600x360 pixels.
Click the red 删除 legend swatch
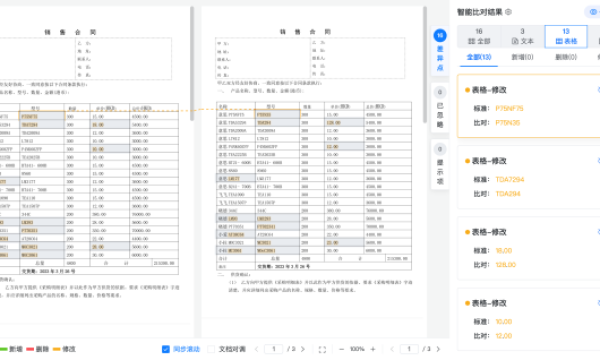point(30,349)
